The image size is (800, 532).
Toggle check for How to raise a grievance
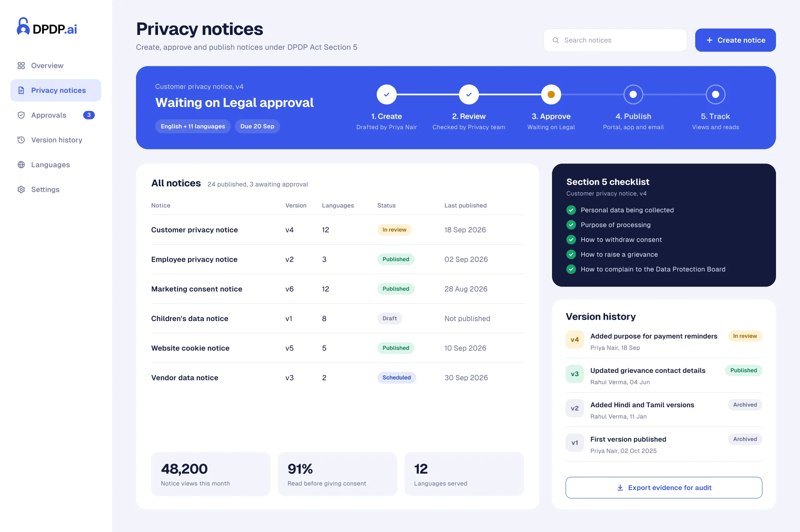click(571, 254)
